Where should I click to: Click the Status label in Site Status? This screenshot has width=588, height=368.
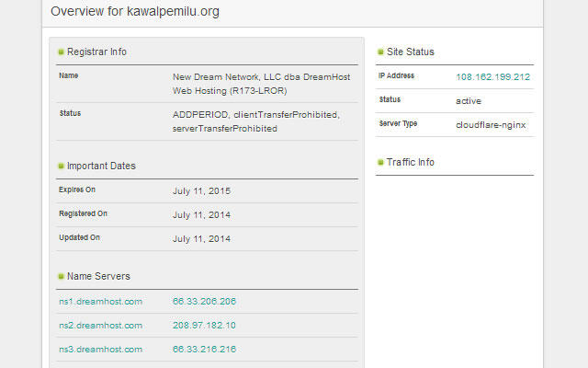click(390, 99)
